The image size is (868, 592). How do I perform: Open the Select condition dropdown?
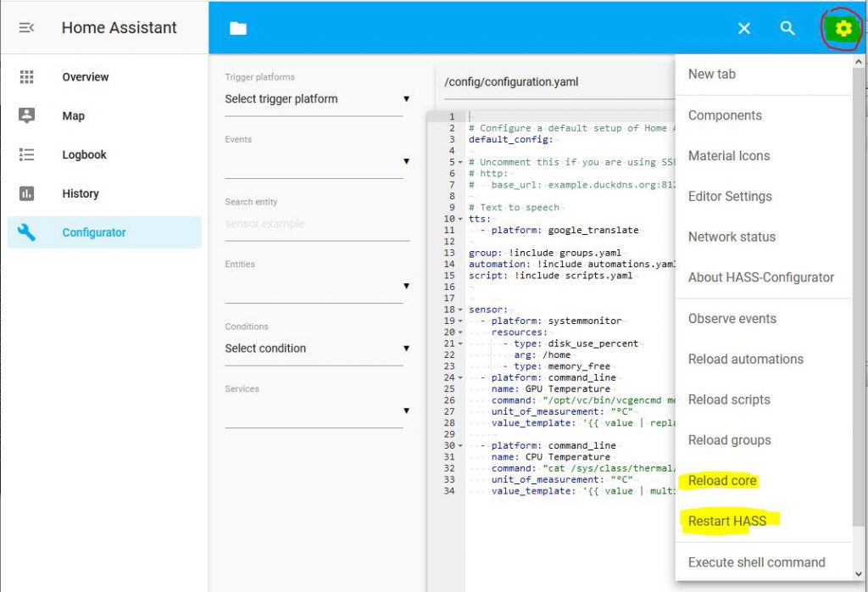click(317, 349)
